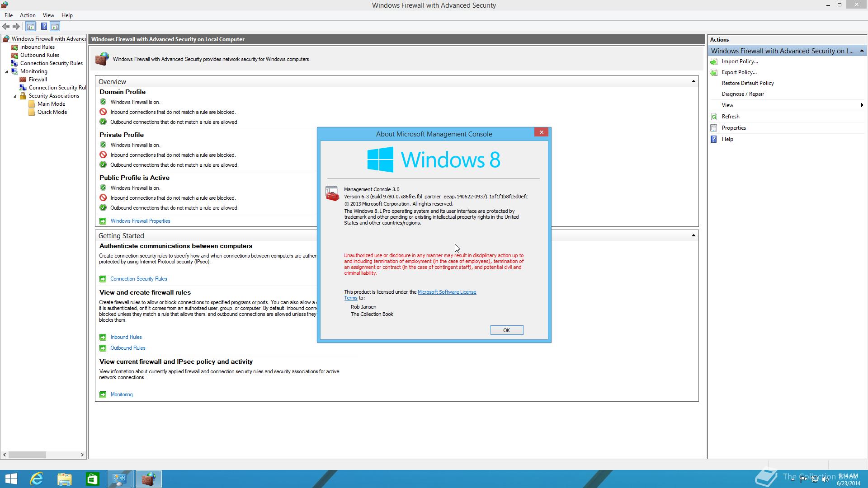Switch to Control Panel taskbar button
This screenshot has width=868, height=488.
(x=120, y=479)
